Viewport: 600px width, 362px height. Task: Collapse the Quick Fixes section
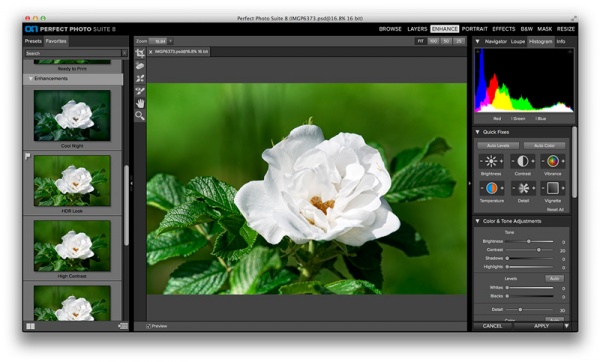pos(478,132)
